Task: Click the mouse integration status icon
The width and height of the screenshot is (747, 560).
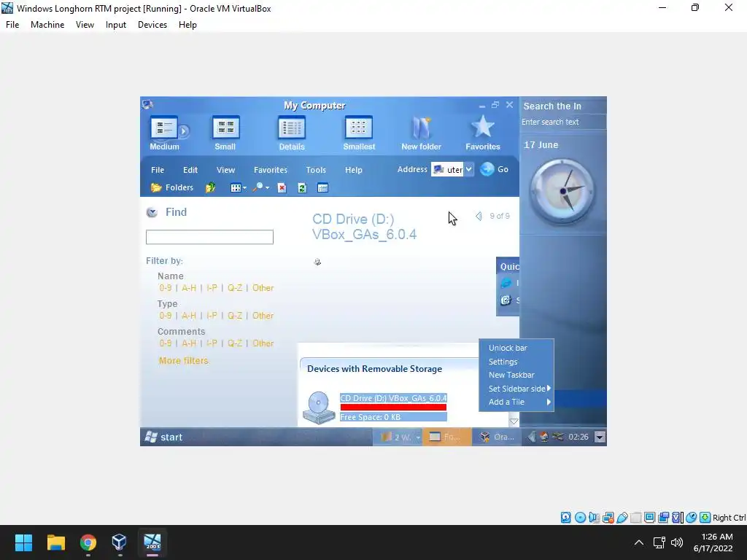Action: click(x=692, y=518)
